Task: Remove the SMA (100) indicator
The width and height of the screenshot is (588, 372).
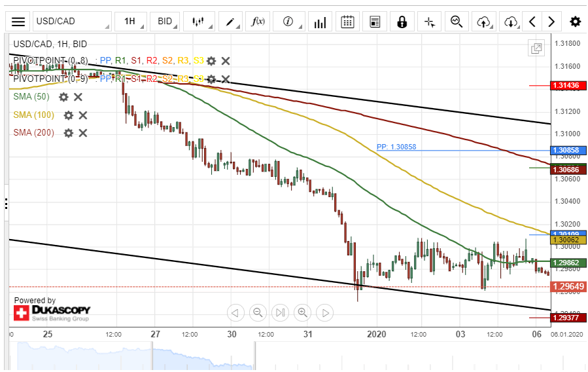Action: click(x=83, y=115)
